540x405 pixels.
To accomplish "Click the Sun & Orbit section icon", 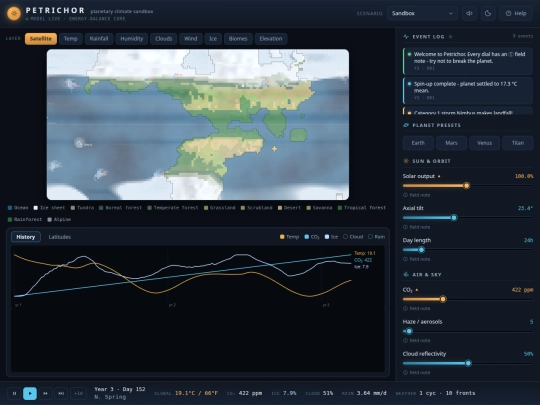I will [406, 161].
